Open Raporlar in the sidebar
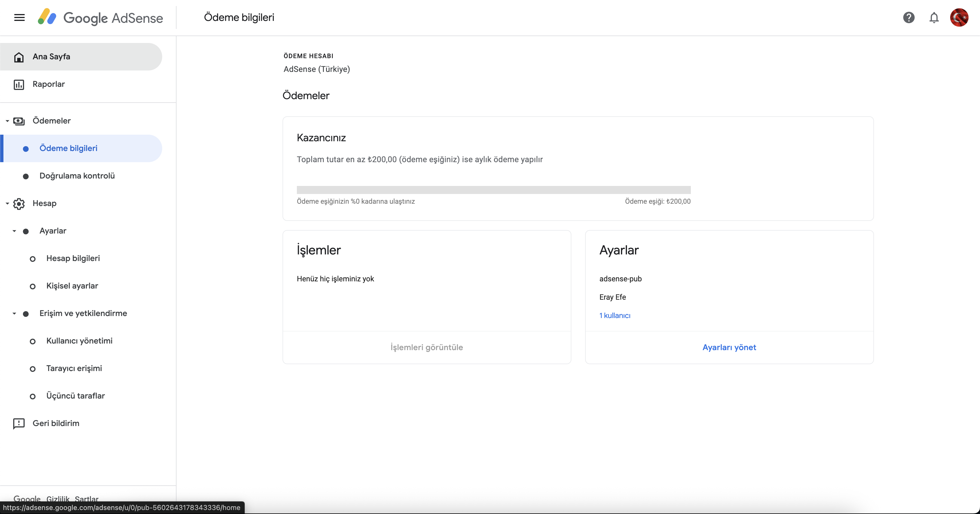Screen dimensions: 980x514 [81, 84]
